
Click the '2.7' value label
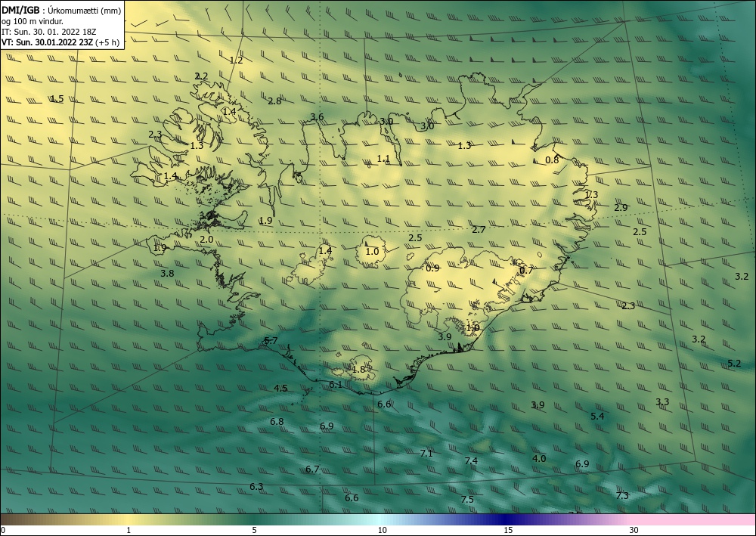479,230
